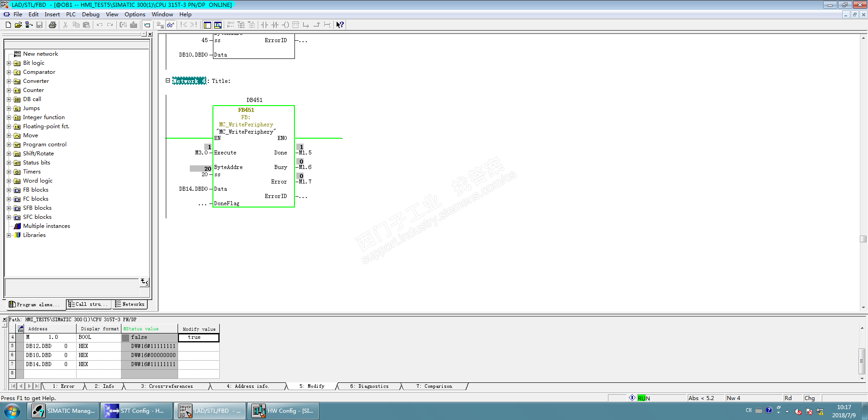Viewport: 868px width, 420px height.
Task: Switch to the Networks tab
Action: click(x=130, y=304)
